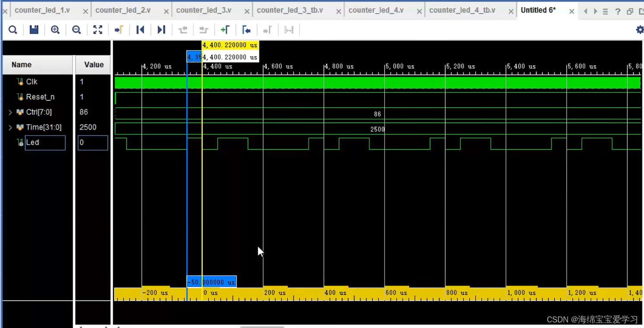The height and width of the screenshot is (328, 644).
Task: Zoom fit the full waveform
Action: pyautogui.click(x=98, y=30)
